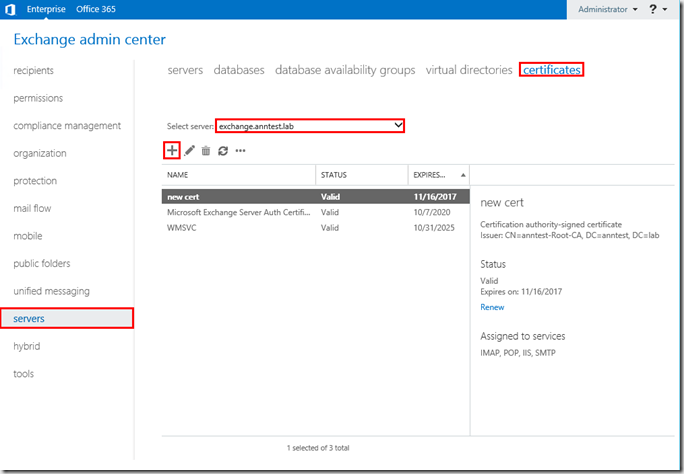Screen dimensions: 684x474
Task: Click the Office logo icon
Action: pyautogui.click(x=12, y=9)
